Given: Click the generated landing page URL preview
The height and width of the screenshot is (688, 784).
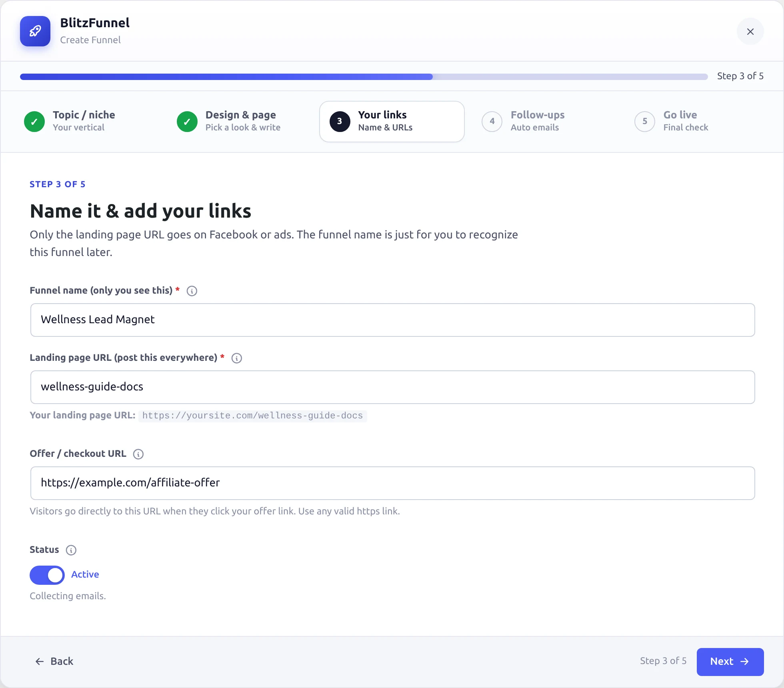Looking at the screenshot, I should click(x=252, y=416).
